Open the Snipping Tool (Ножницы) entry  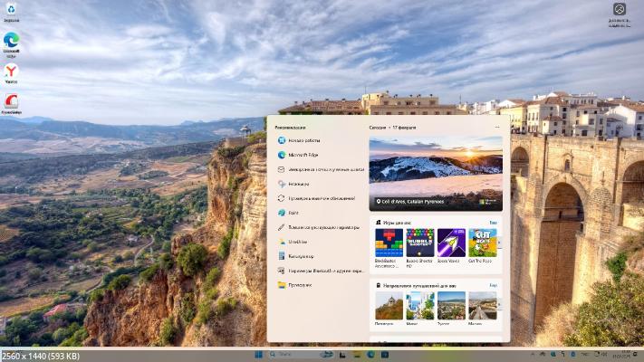tap(321, 184)
